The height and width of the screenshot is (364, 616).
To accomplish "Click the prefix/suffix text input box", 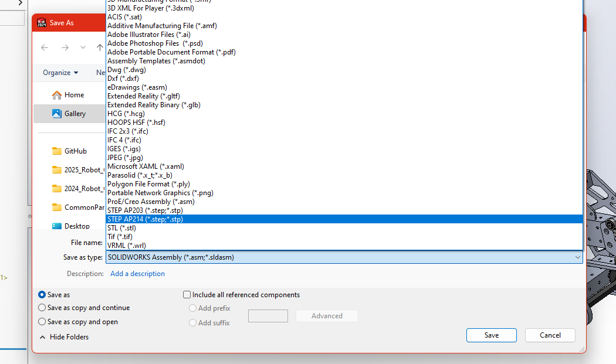I will [x=268, y=316].
